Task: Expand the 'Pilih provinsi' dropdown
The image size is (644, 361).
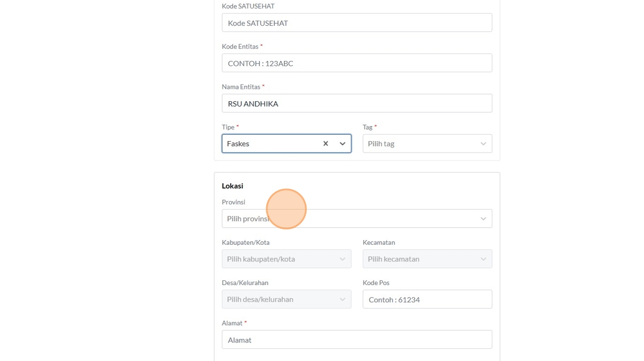Action: [x=356, y=219]
